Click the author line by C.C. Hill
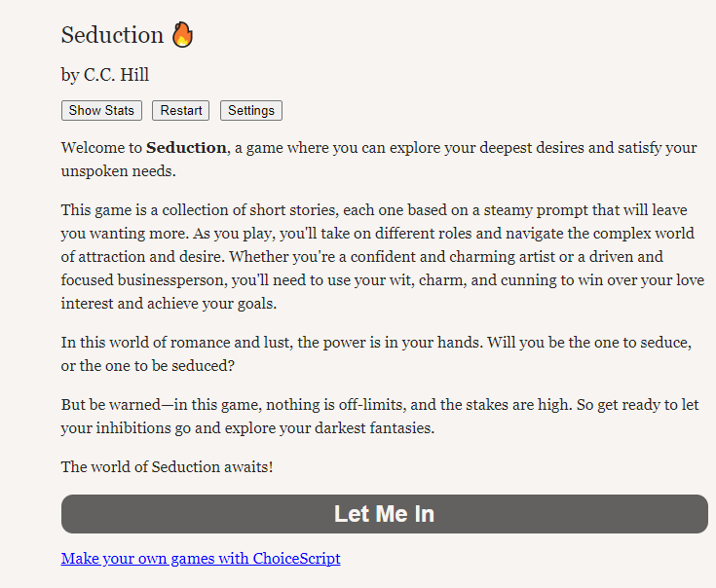Screen dimensions: 716x588 point(105,74)
